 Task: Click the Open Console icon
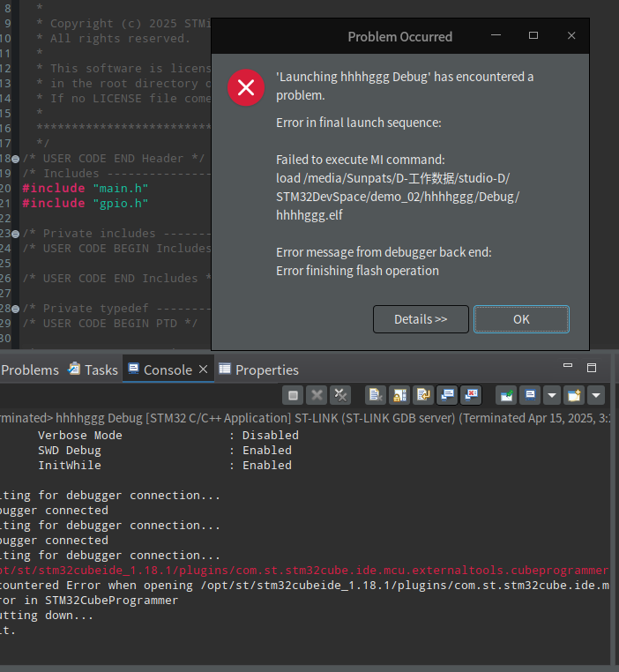tap(574, 395)
